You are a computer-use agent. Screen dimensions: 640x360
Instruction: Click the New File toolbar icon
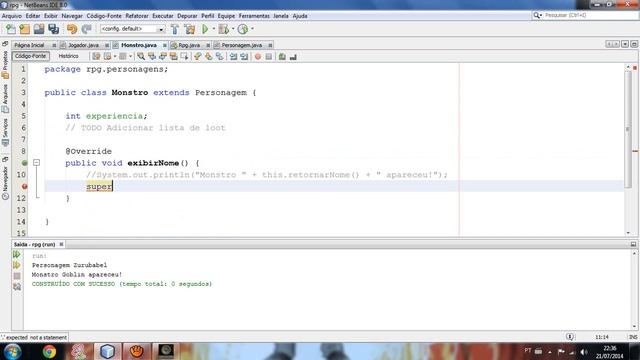(x=11, y=29)
